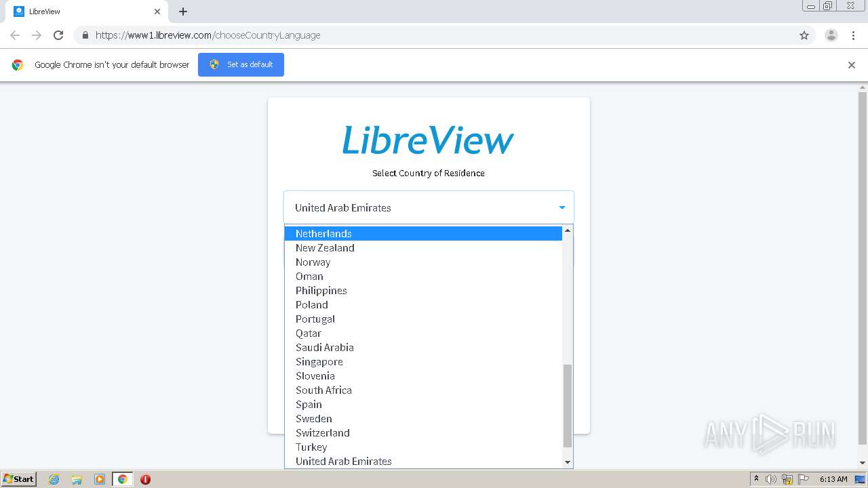Viewport: 868px width, 488px height.
Task: Open the red stop-sign taskbar icon
Action: pyautogui.click(x=145, y=479)
